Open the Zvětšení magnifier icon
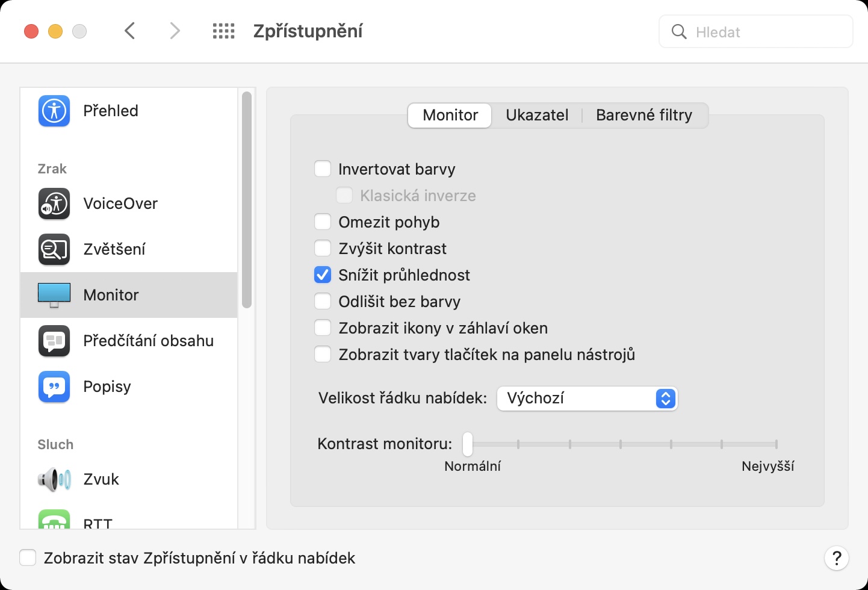 (x=54, y=249)
